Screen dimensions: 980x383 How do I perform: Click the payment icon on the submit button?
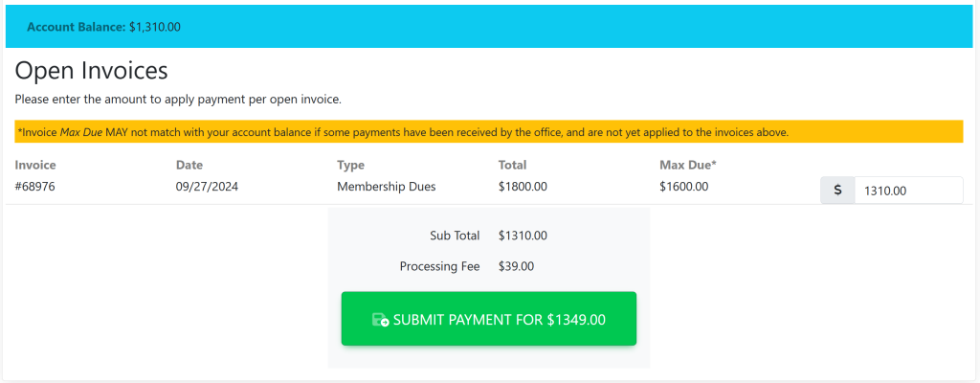pos(380,320)
